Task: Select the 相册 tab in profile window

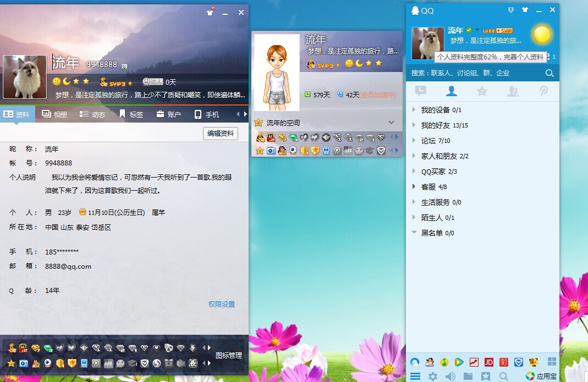Action: coord(55,114)
